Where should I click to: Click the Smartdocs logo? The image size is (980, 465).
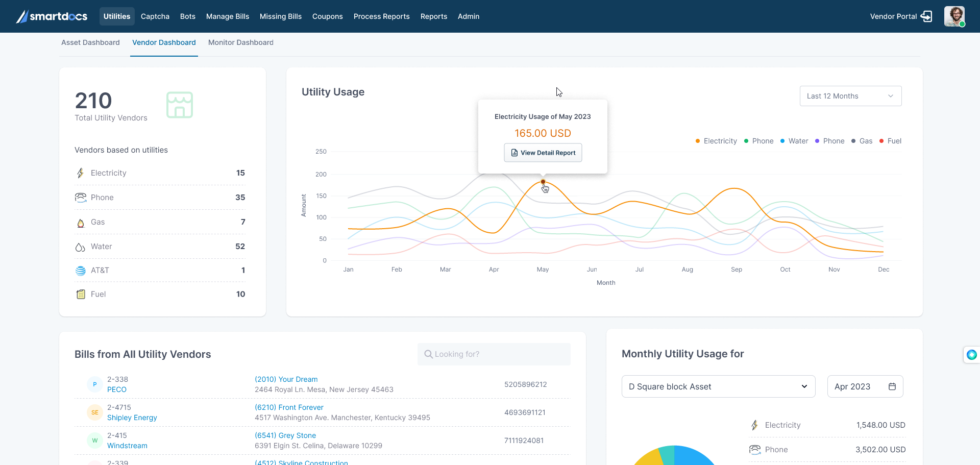pos(52,16)
